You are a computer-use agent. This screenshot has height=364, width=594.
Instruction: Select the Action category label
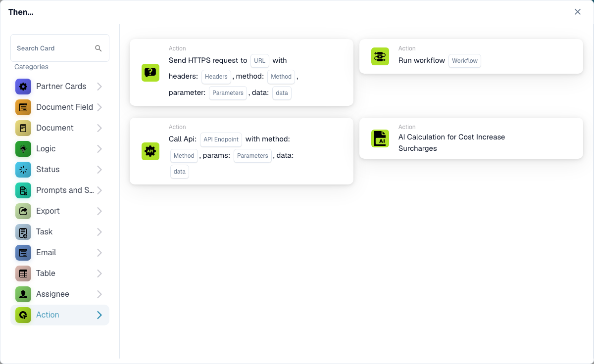tap(48, 315)
